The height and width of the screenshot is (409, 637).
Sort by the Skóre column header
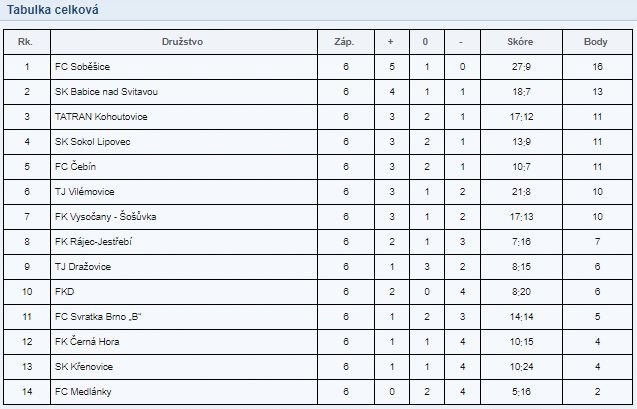coord(520,42)
